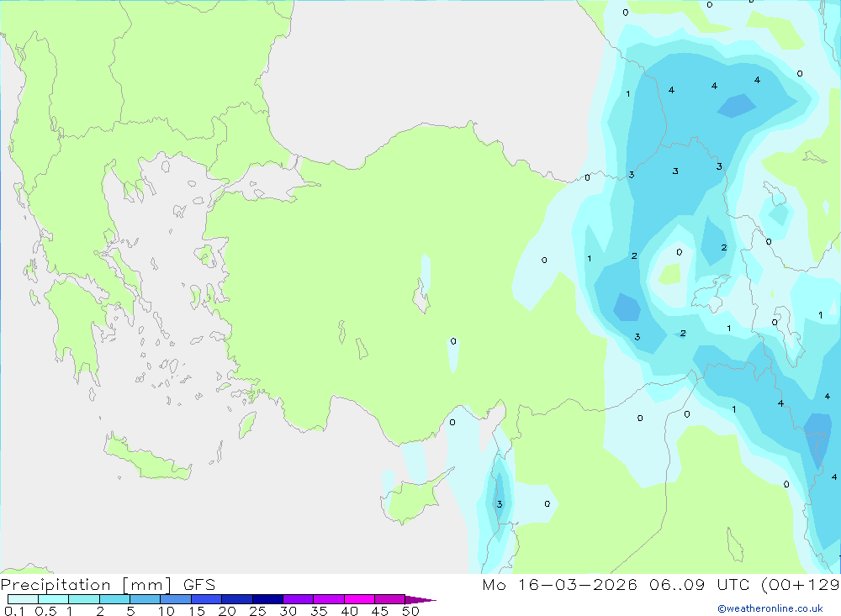Click the 45–50 mm legend swatch

[x=390, y=599]
